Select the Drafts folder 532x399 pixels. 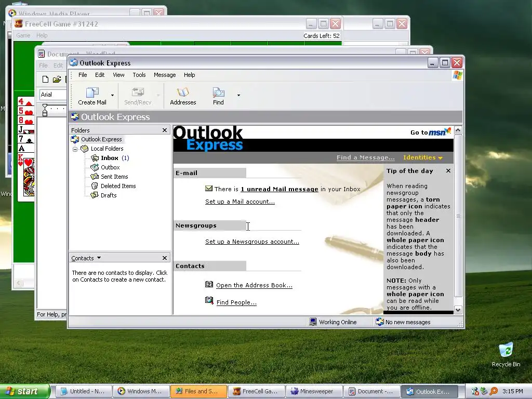point(109,195)
